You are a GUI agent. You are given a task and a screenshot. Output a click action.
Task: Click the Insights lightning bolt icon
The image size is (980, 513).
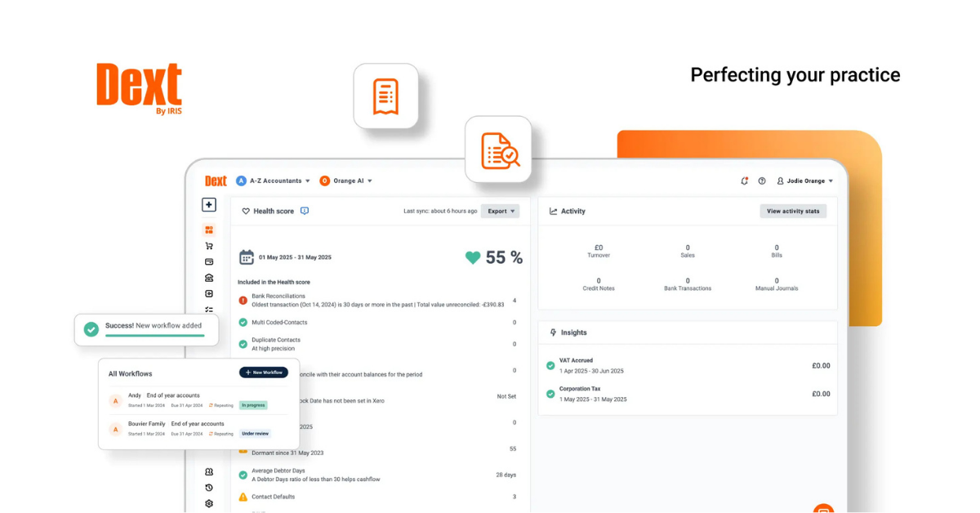(x=553, y=332)
